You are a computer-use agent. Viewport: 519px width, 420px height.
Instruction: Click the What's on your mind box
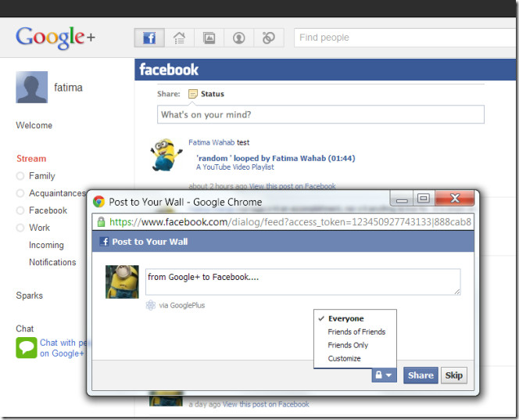pos(320,115)
